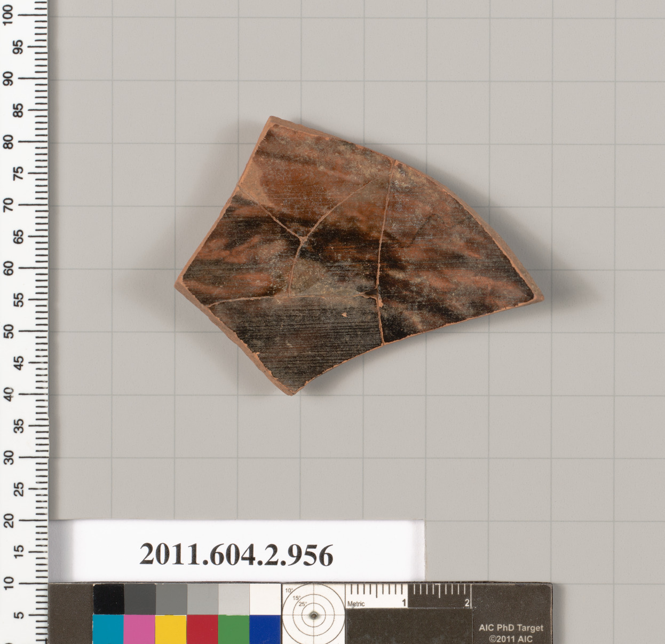This screenshot has width=665, height=644.
Task: Click the Metric label on small ruler
Action: 356,604
